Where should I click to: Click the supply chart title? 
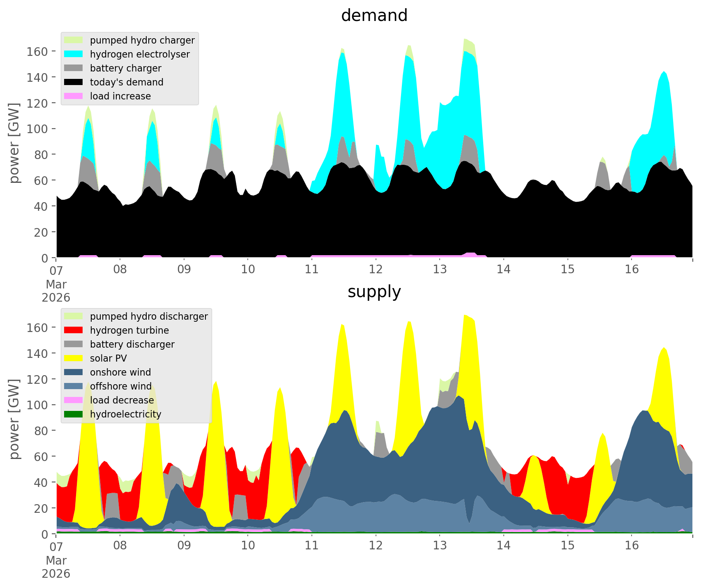pyautogui.click(x=374, y=292)
